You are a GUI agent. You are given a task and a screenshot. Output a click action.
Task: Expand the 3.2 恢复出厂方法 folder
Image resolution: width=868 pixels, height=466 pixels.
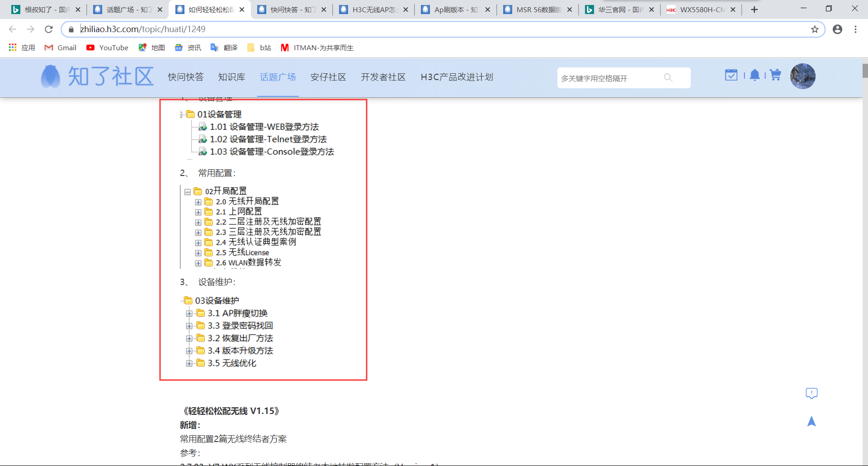[189, 338]
